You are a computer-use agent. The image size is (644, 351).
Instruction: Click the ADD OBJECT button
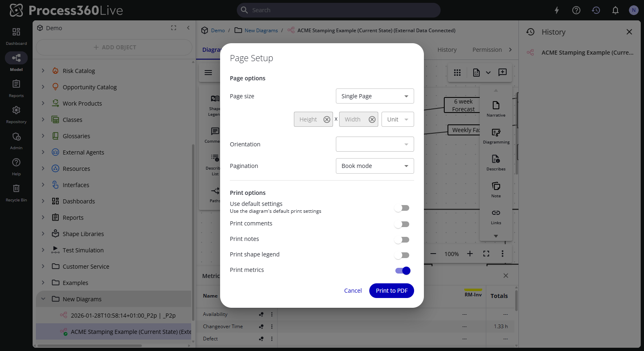(114, 47)
